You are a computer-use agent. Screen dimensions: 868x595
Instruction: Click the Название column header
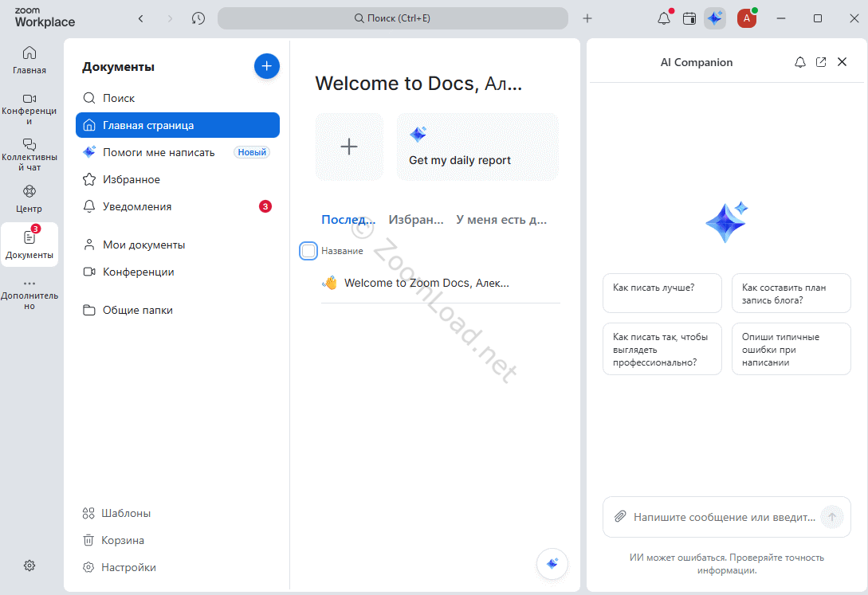pyautogui.click(x=342, y=250)
